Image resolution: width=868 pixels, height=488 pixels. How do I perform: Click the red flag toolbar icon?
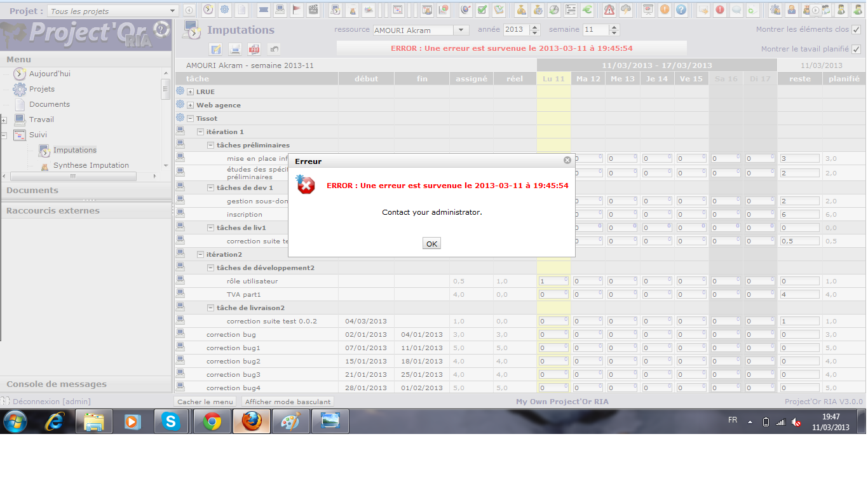click(x=297, y=10)
